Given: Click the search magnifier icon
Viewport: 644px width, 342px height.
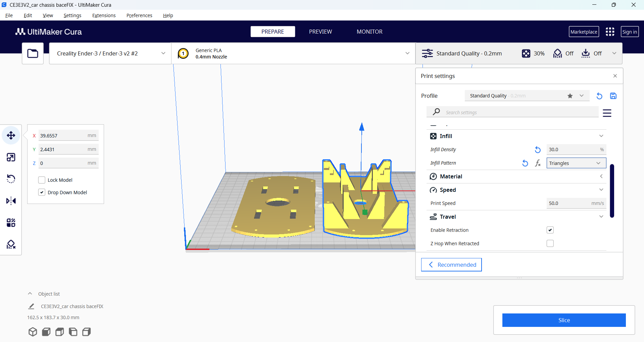Looking at the screenshot, I should [x=436, y=112].
